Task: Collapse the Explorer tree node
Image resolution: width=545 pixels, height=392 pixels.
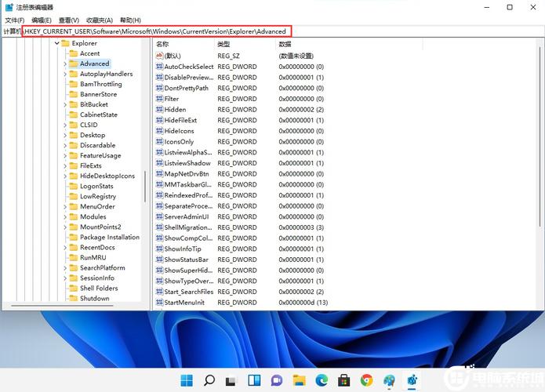Action: pyautogui.click(x=57, y=44)
